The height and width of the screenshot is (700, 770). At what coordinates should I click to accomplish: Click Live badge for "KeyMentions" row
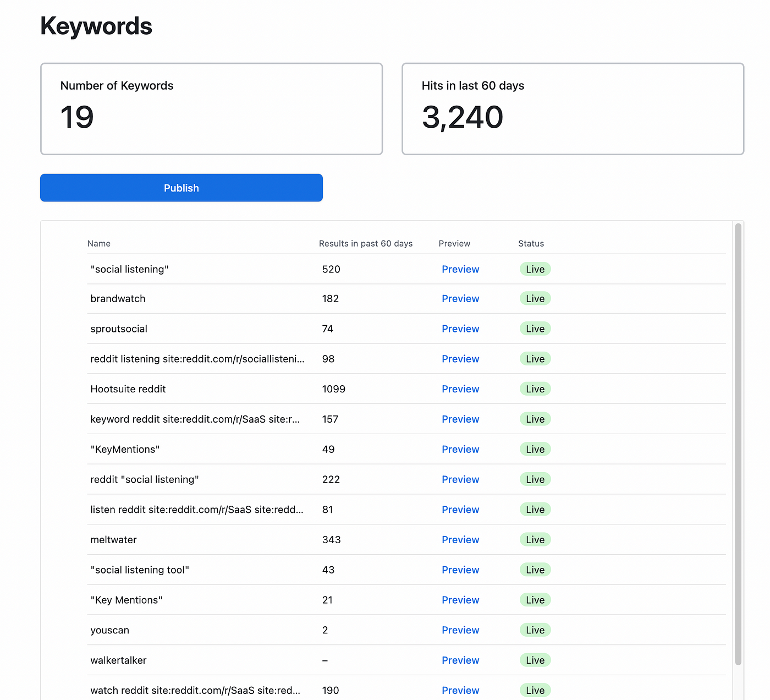click(535, 449)
